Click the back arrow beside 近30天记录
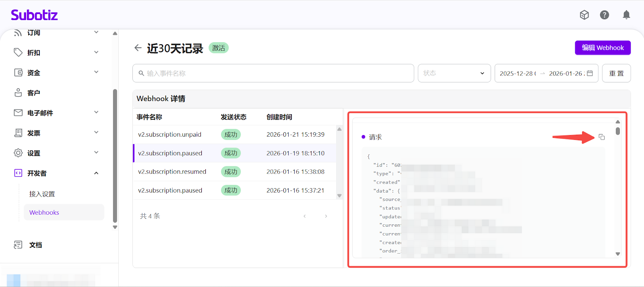 click(138, 48)
